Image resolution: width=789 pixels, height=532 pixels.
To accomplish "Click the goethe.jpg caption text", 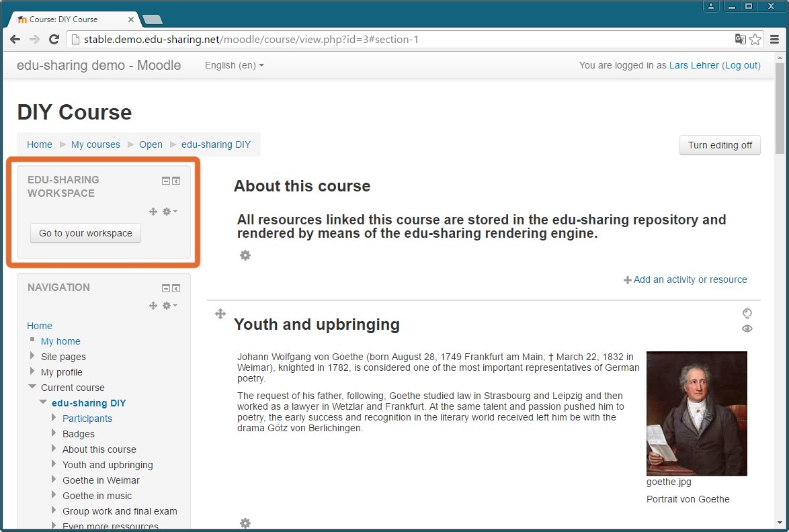I will [x=669, y=482].
